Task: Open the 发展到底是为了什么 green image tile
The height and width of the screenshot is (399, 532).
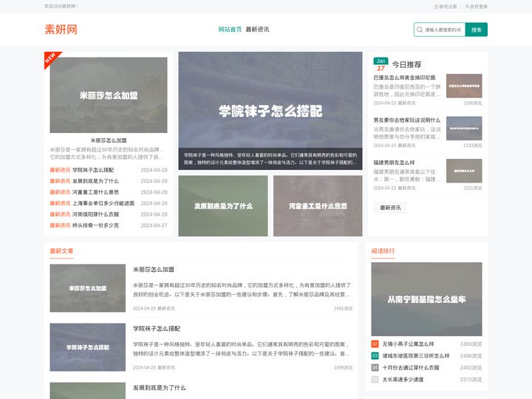Action: point(223,205)
